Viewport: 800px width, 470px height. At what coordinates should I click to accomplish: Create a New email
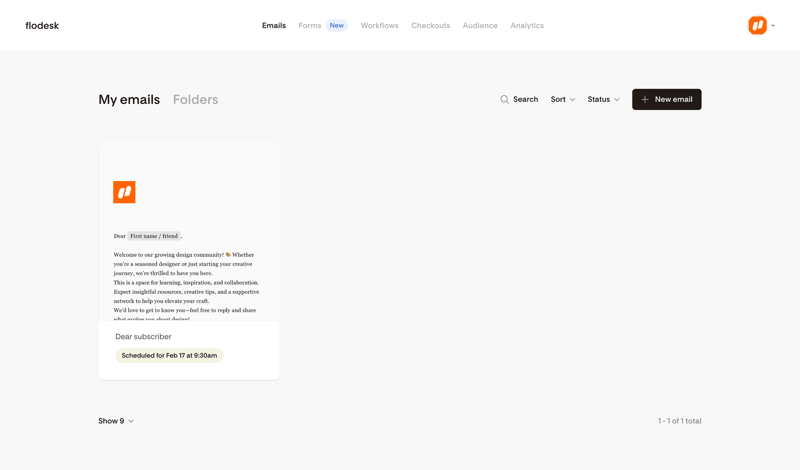pos(666,100)
